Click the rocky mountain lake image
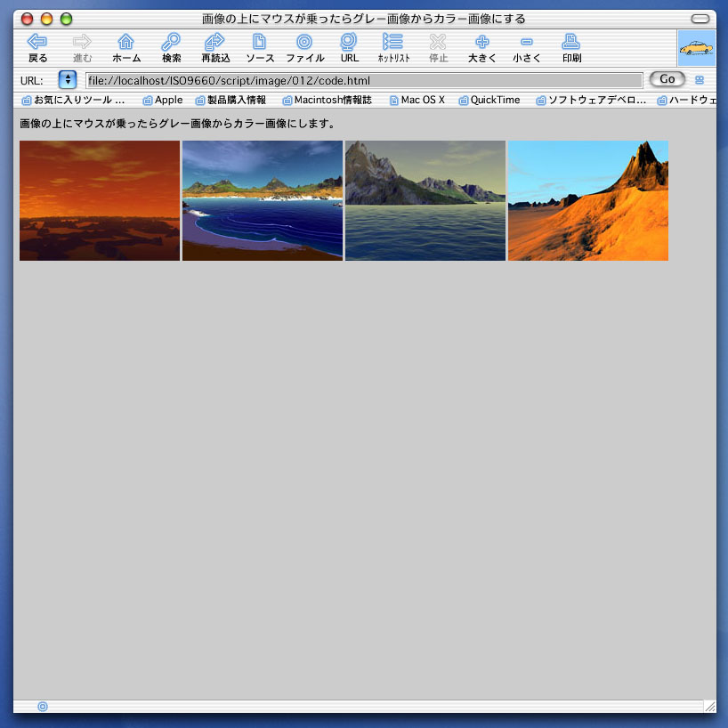The width and height of the screenshot is (728, 728). click(x=425, y=200)
